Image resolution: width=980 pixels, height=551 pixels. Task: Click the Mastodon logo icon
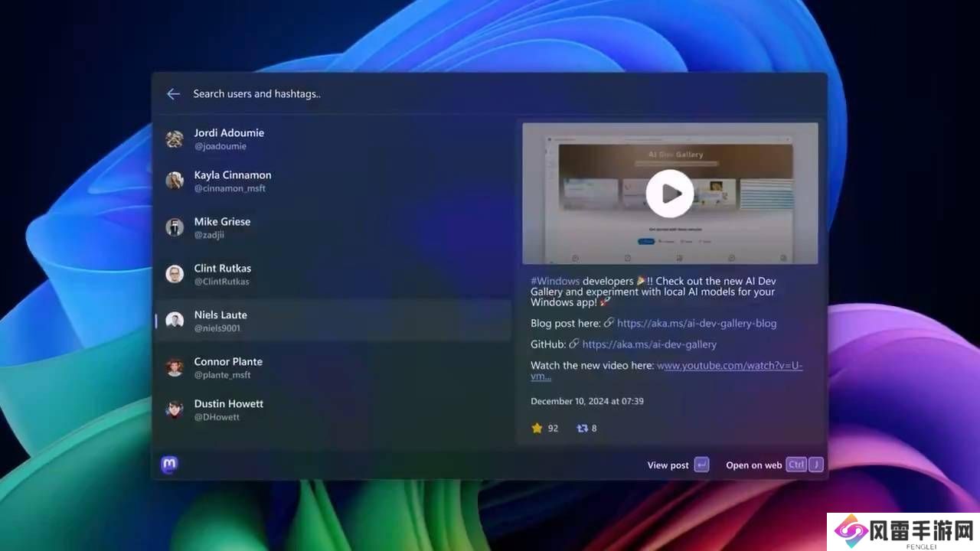pyautogui.click(x=169, y=464)
